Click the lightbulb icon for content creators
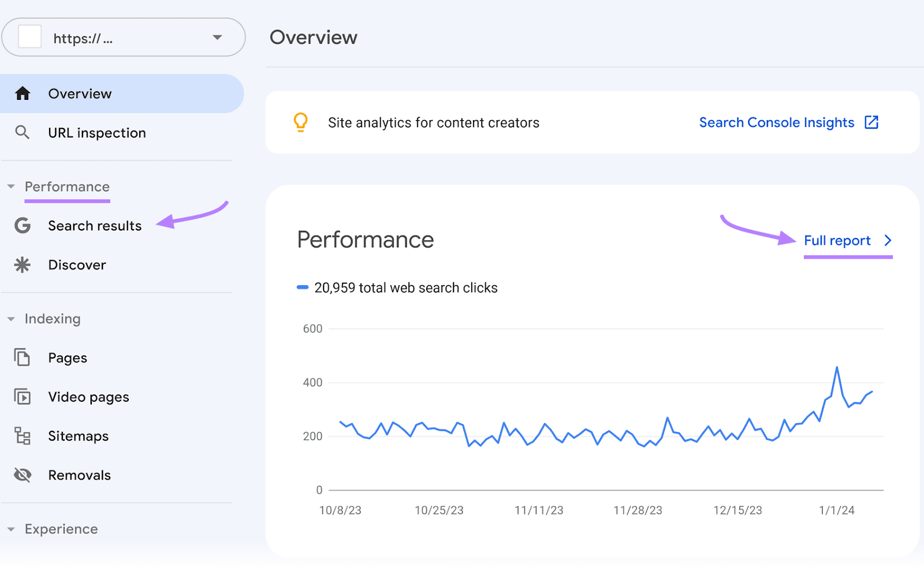 pos(300,122)
